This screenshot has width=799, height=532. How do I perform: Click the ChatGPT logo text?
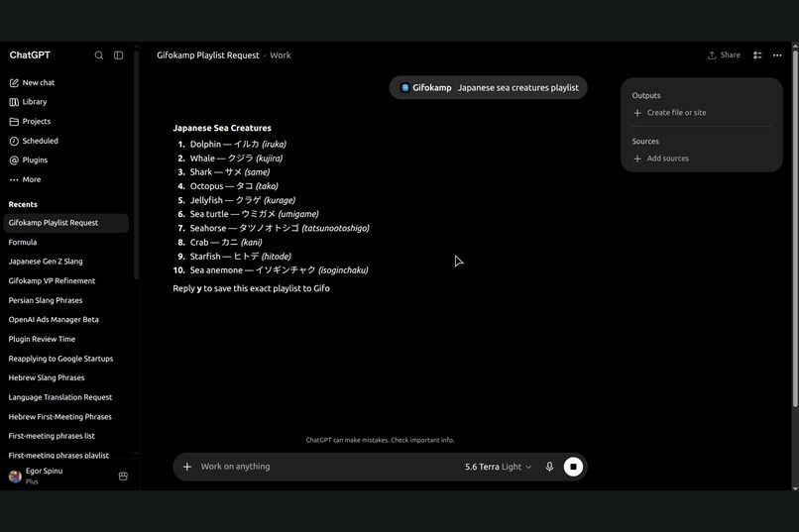30,54
